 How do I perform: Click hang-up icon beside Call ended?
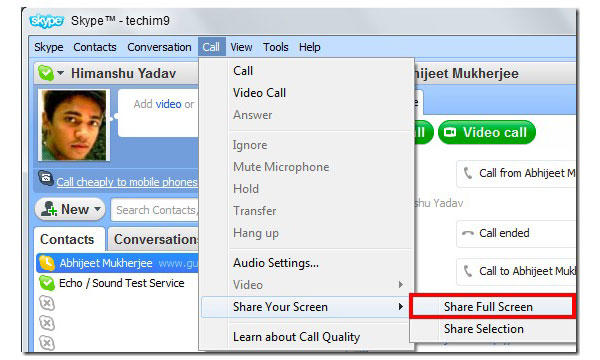coord(468,233)
